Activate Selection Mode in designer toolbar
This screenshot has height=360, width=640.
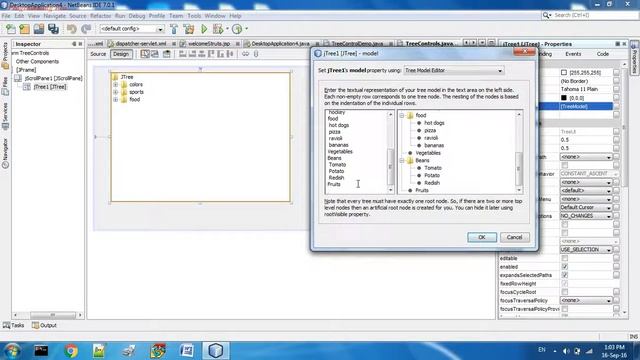coord(145,54)
